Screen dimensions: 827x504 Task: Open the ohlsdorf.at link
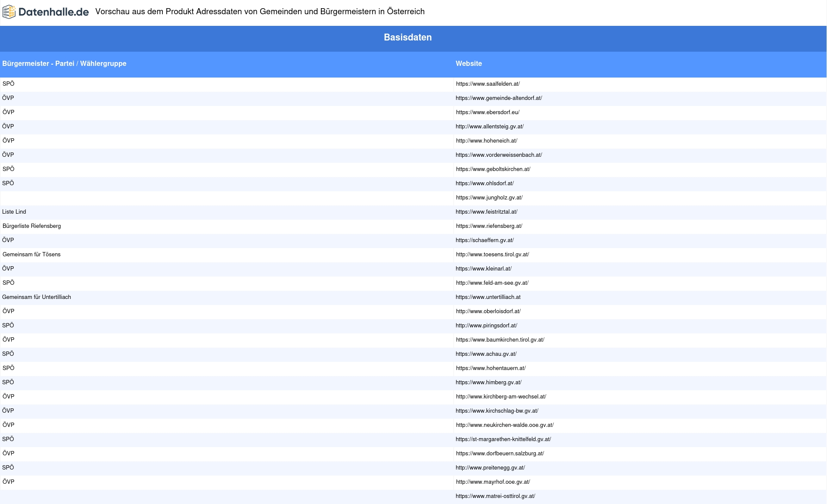click(485, 184)
